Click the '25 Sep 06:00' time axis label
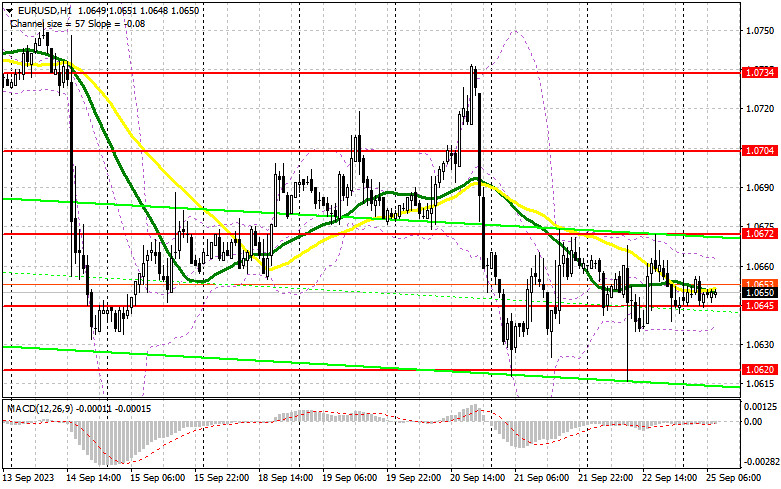The height and width of the screenshot is (489, 781). pyautogui.click(x=734, y=478)
